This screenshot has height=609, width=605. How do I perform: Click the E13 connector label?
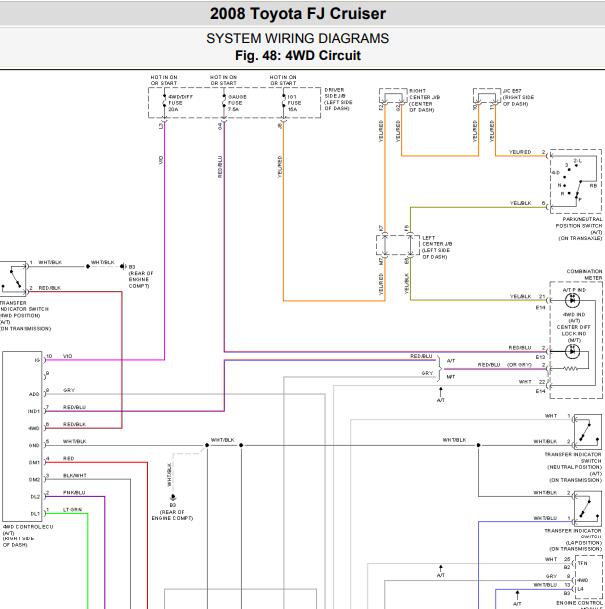541,357
